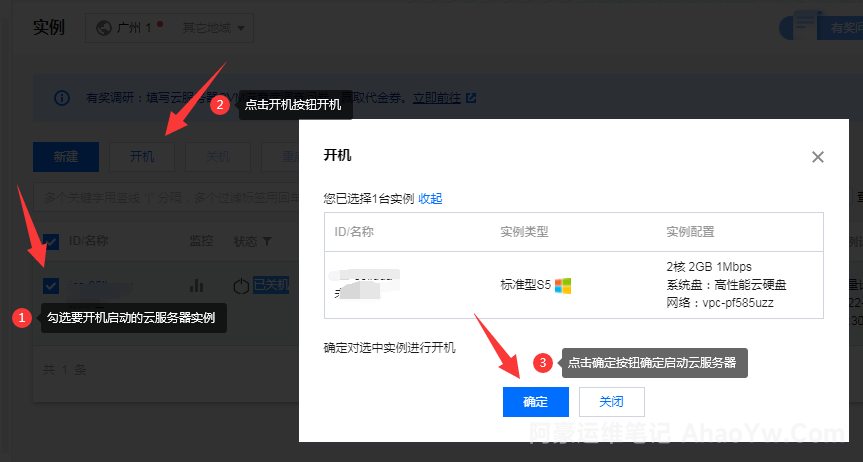Toggle the select-all checkbox in table header
Screen dimensions: 863x462
tap(51, 241)
